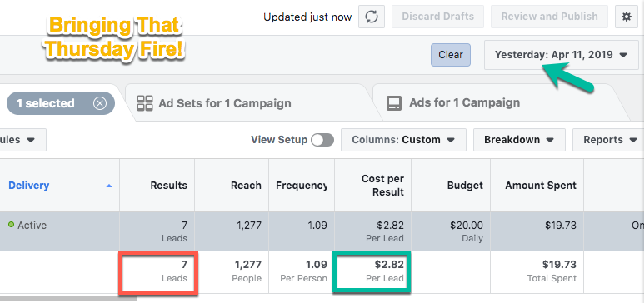Click the Clear button
Screen dimensions: 644x303
pos(451,55)
